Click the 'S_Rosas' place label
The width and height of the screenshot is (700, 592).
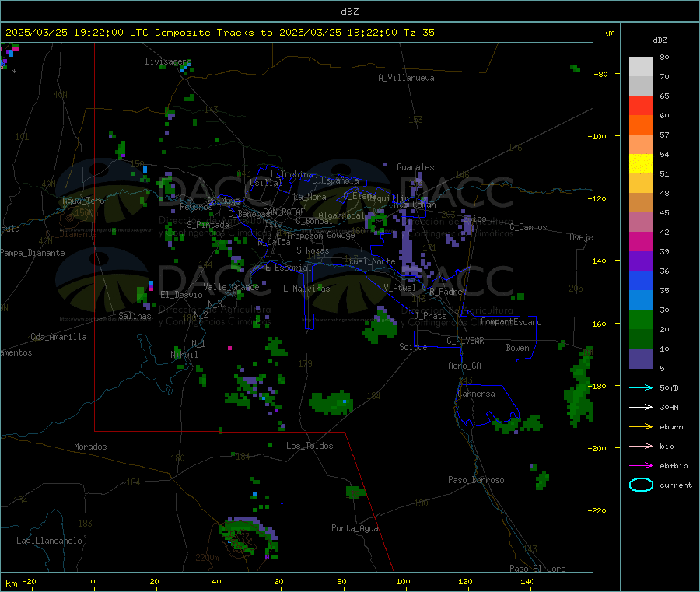(313, 250)
